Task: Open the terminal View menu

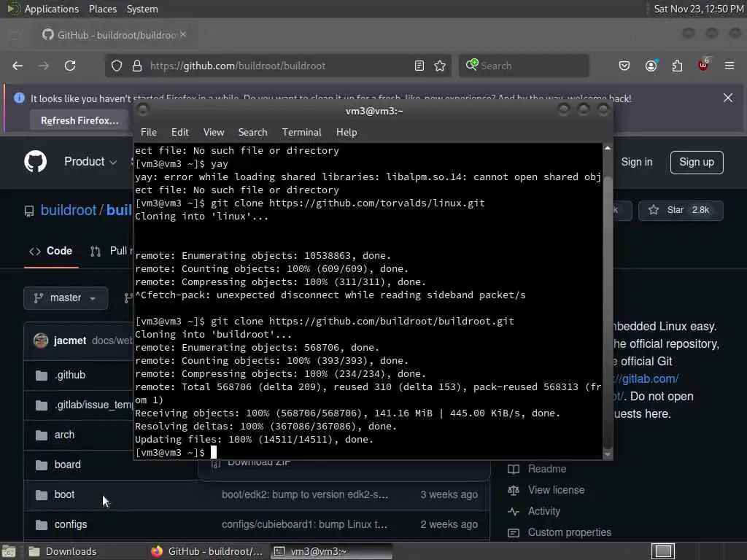Action: pos(214,133)
